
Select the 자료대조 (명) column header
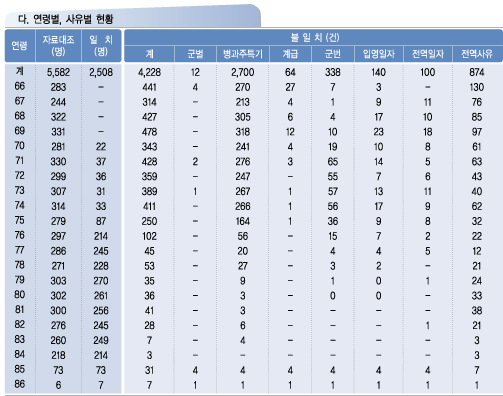58,46
